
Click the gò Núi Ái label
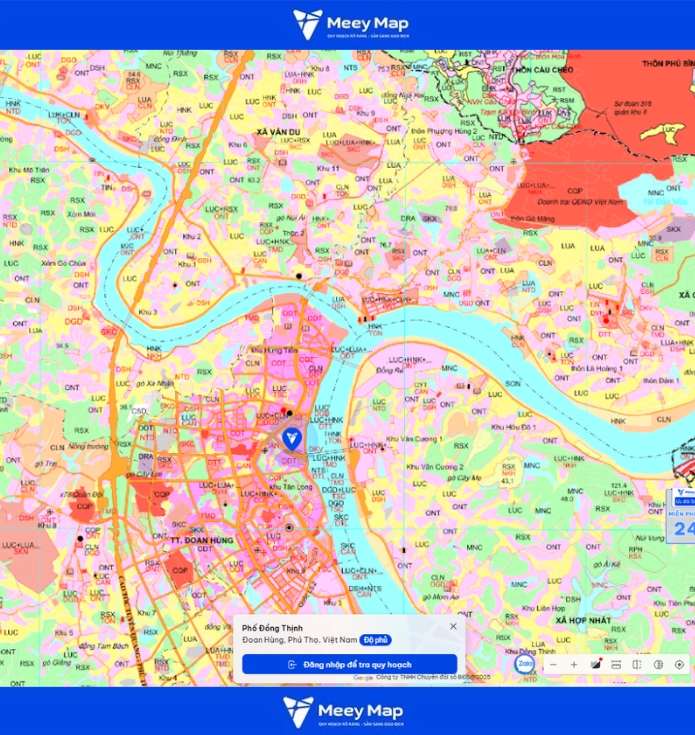pos(291,218)
